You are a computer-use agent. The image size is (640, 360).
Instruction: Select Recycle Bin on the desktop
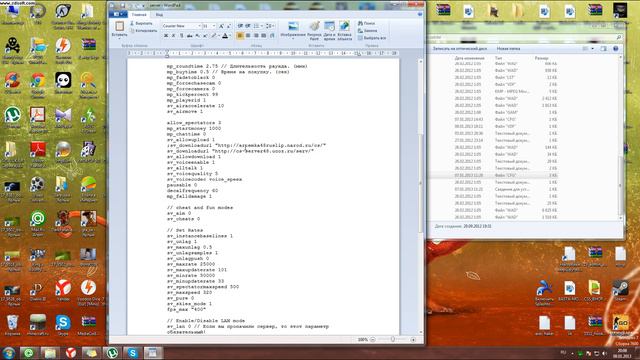[x=12, y=325]
